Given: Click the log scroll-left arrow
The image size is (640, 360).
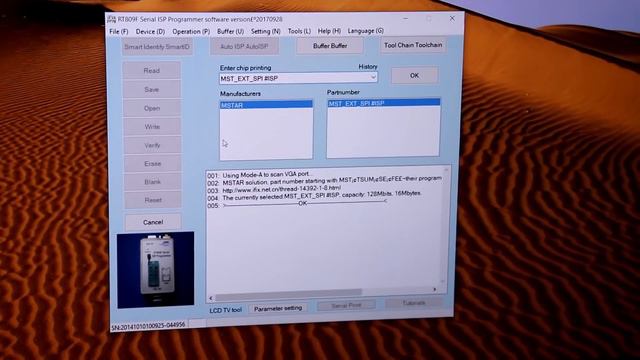Looking at the screenshot, I should 211,298.
